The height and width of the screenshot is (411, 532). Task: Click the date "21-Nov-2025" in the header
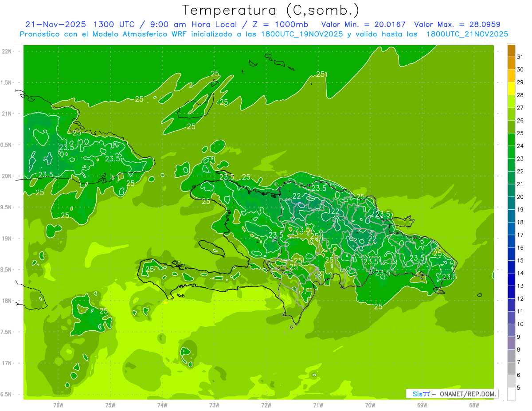[x=55, y=24]
